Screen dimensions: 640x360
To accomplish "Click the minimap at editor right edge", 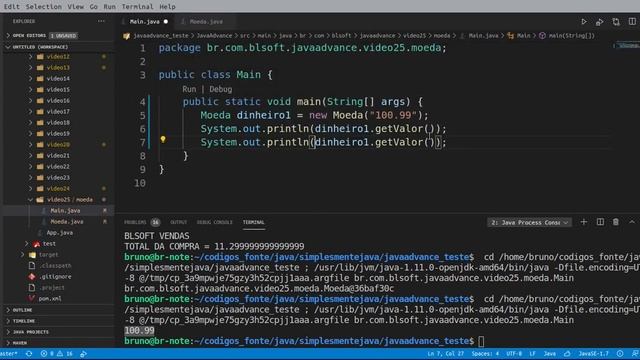I will point(627,46).
